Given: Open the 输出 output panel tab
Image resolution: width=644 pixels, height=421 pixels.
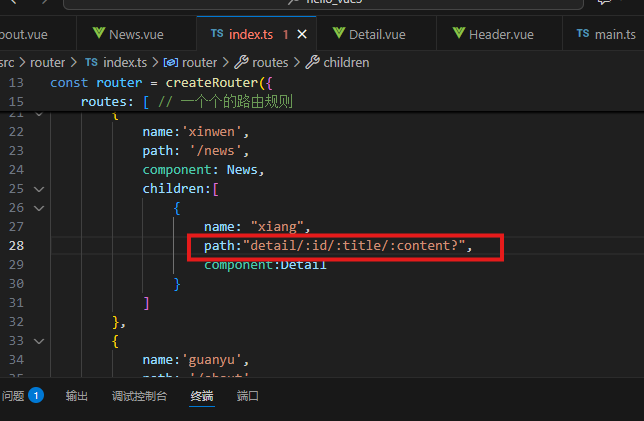Looking at the screenshot, I should point(76,396).
